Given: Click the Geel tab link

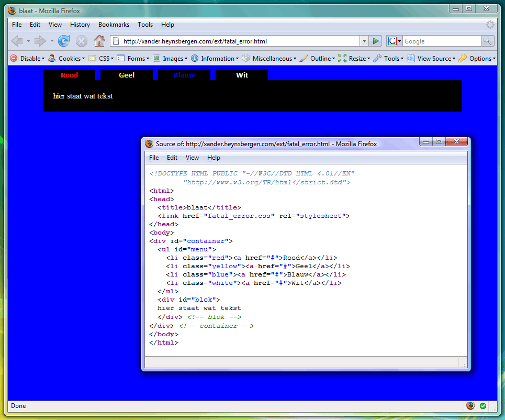Looking at the screenshot, I should [x=127, y=75].
